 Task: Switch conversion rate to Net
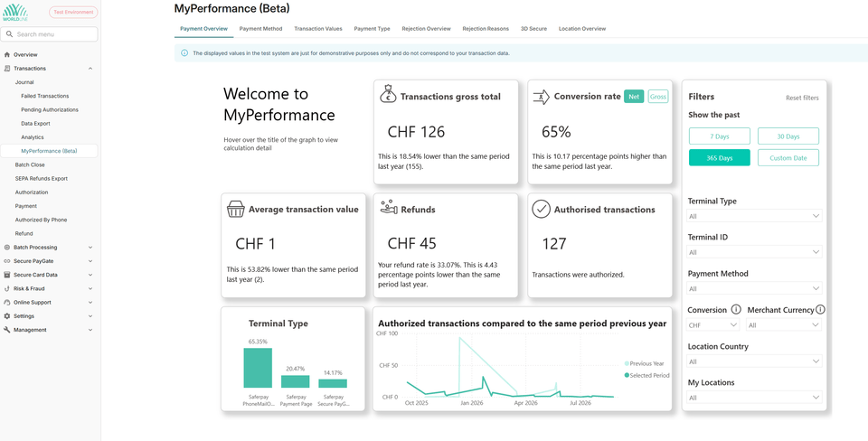tap(634, 97)
